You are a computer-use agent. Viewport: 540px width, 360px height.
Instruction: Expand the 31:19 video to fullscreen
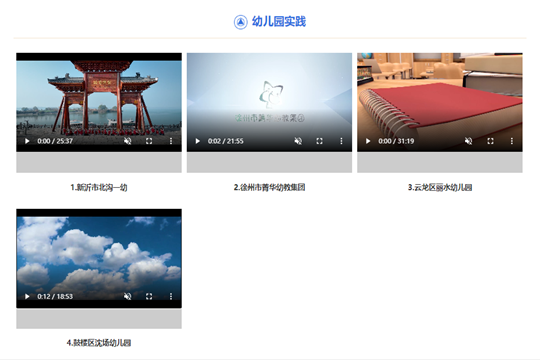490,141
